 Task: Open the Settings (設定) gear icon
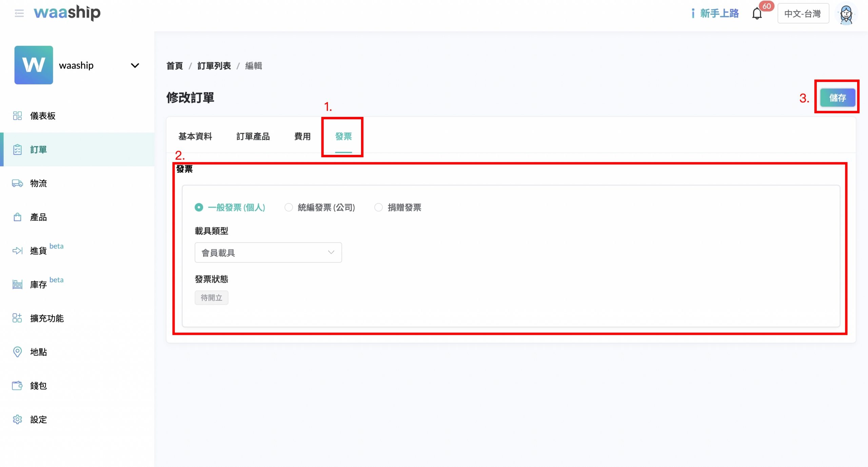pyautogui.click(x=17, y=420)
